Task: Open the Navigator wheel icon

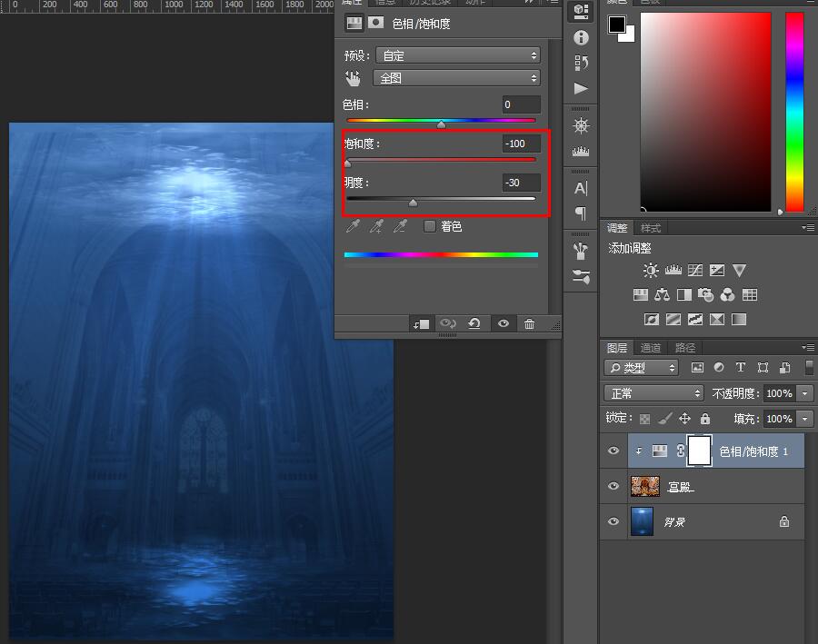Action: [581, 125]
